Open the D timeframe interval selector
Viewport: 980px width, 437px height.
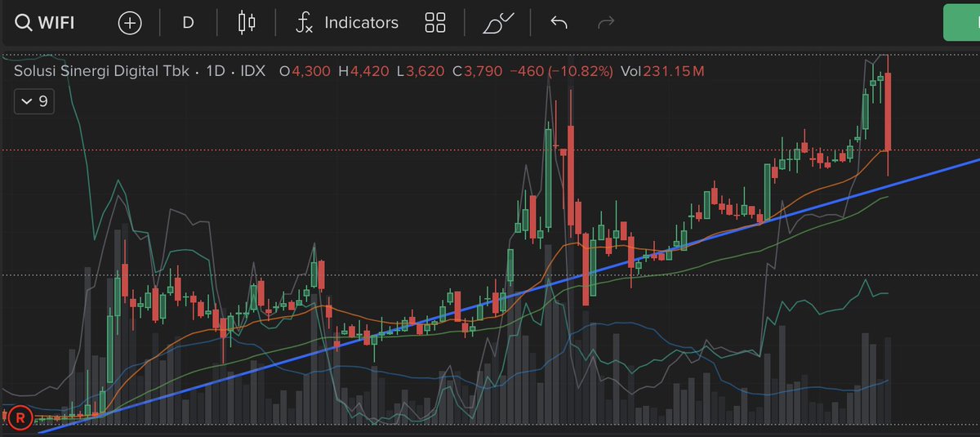pyautogui.click(x=188, y=23)
